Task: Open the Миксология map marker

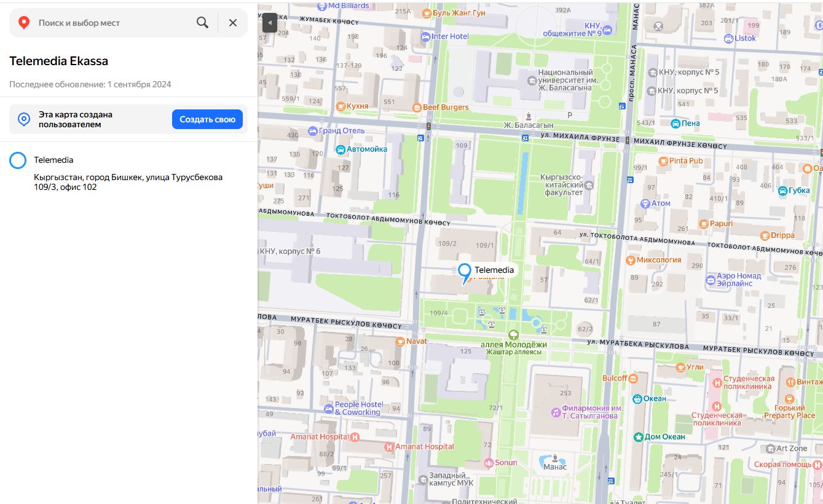Action: pyautogui.click(x=630, y=260)
